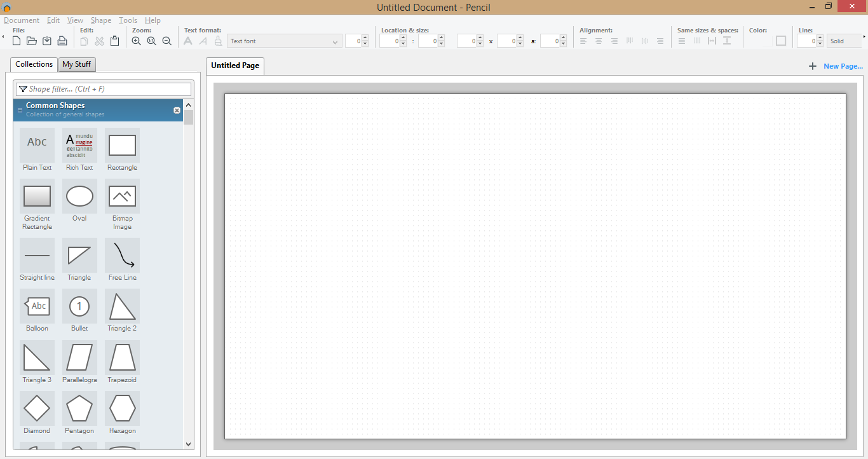Click the print icon in File group
Screen dimensions: 868x459
click(x=62, y=41)
